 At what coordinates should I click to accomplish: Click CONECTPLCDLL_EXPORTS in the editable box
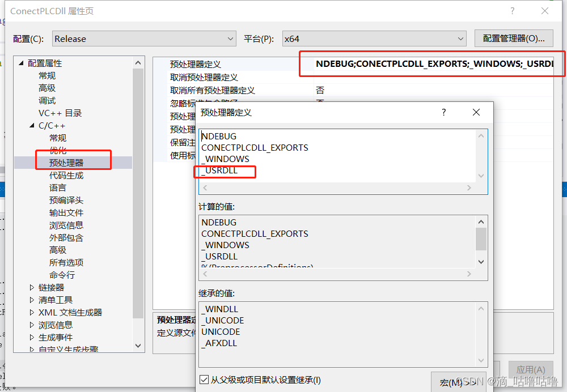tap(255, 148)
